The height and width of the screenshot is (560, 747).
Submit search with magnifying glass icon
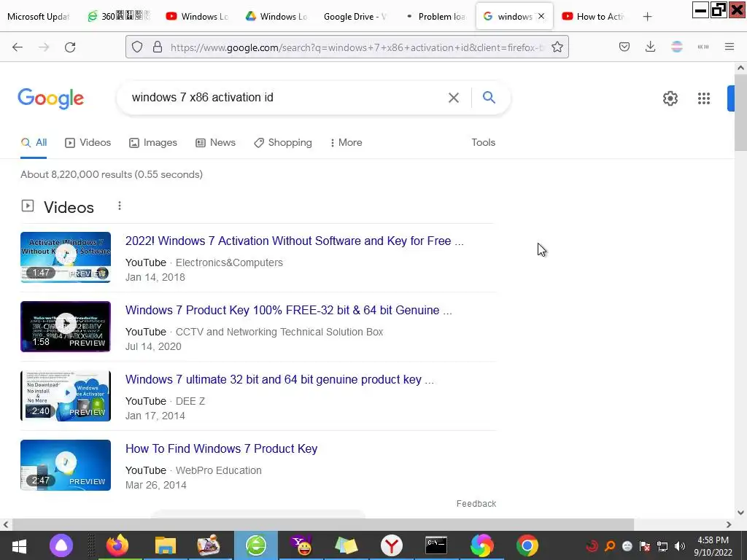(489, 97)
